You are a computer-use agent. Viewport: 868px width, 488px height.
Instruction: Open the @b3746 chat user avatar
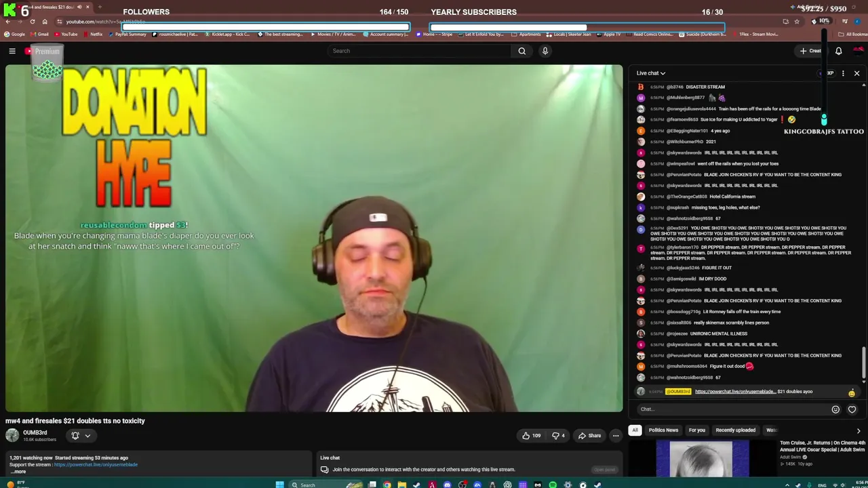coord(641,87)
